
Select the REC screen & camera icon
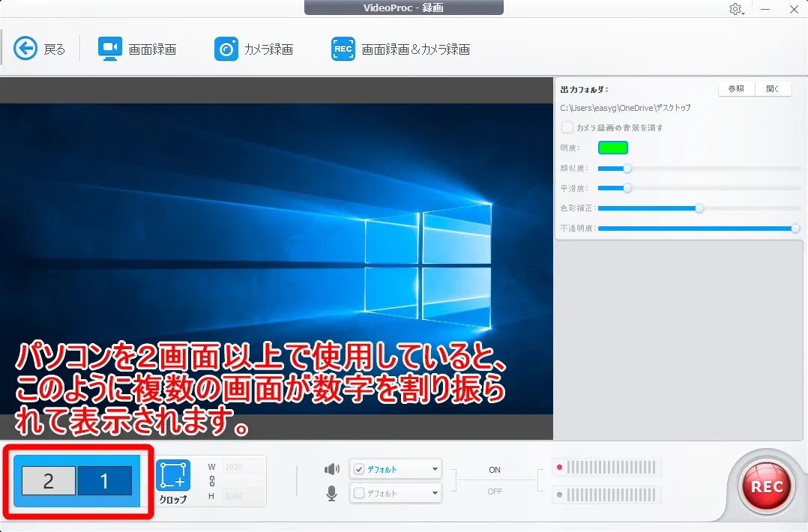pyautogui.click(x=343, y=49)
